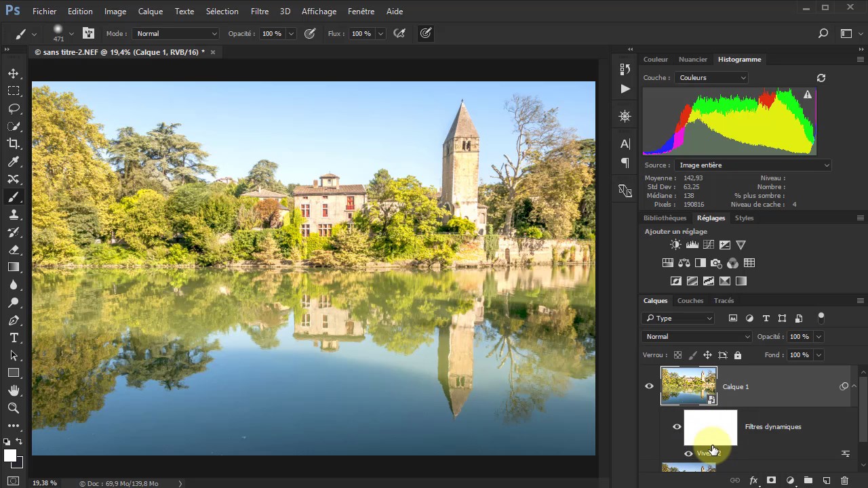Select the Lasso tool
868x488 pixels.
coord(14,108)
